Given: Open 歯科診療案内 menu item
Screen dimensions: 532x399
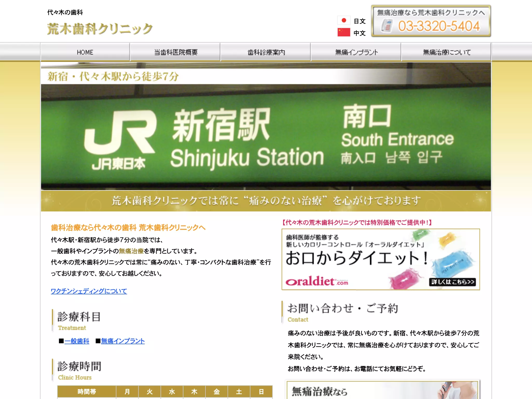Looking at the screenshot, I should click(266, 52).
